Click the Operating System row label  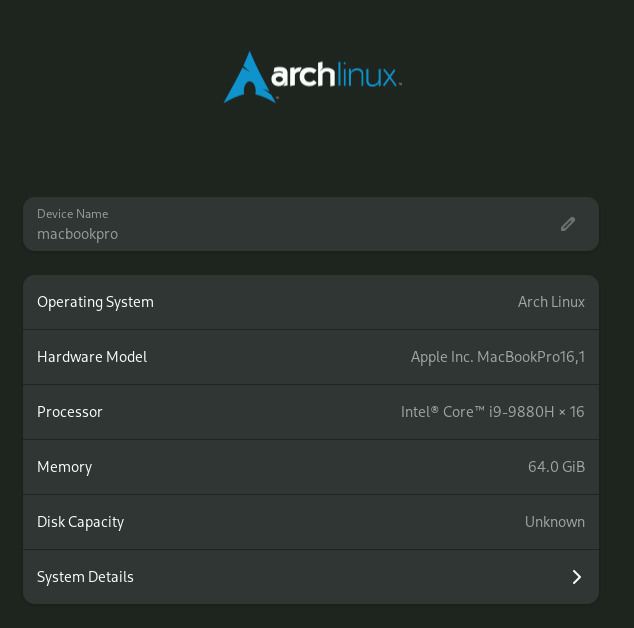[95, 302]
